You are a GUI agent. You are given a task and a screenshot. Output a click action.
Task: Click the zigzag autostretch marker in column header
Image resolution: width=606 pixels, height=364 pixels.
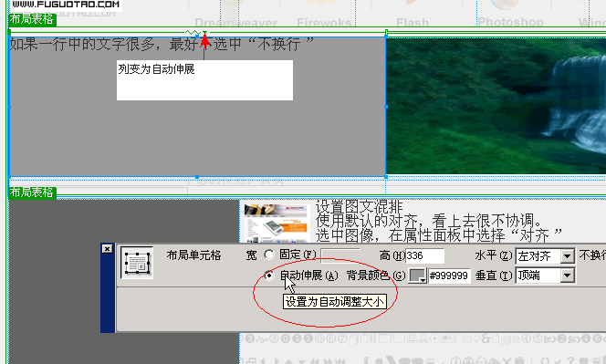[x=192, y=33]
